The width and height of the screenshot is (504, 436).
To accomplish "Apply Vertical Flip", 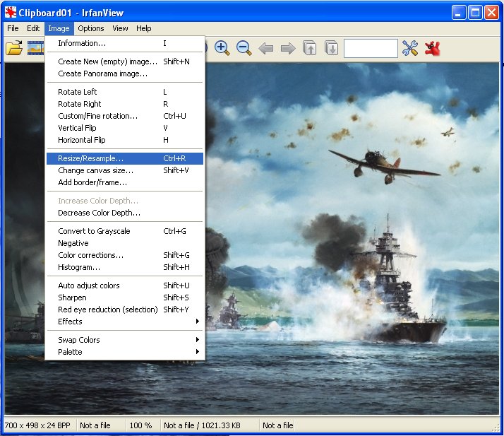I will [x=125, y=128].
